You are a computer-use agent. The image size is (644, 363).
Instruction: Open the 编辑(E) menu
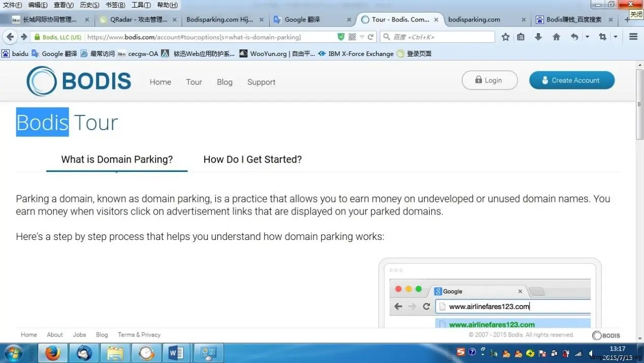pos(38,5)
